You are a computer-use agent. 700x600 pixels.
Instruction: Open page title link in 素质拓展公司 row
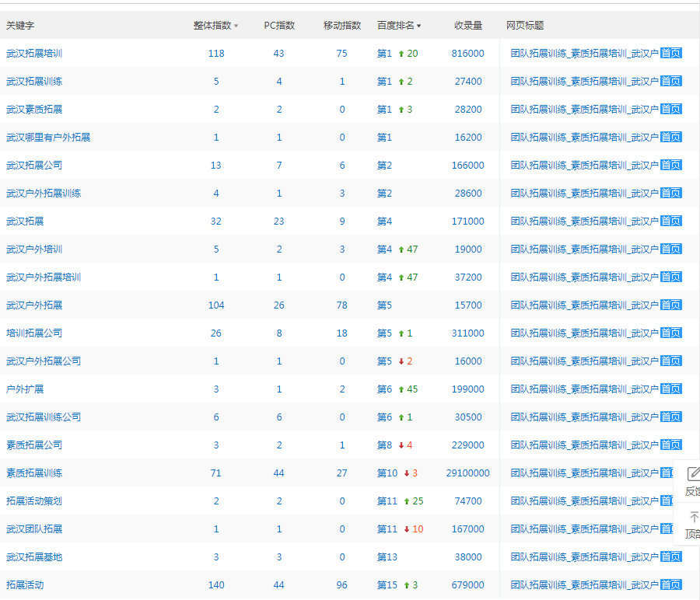click(584, 445)
